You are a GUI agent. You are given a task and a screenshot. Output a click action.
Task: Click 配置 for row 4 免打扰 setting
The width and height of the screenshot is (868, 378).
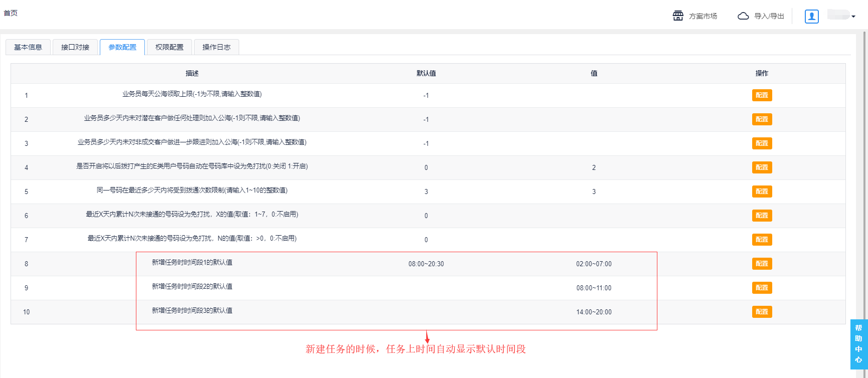(x=762, y=167)
